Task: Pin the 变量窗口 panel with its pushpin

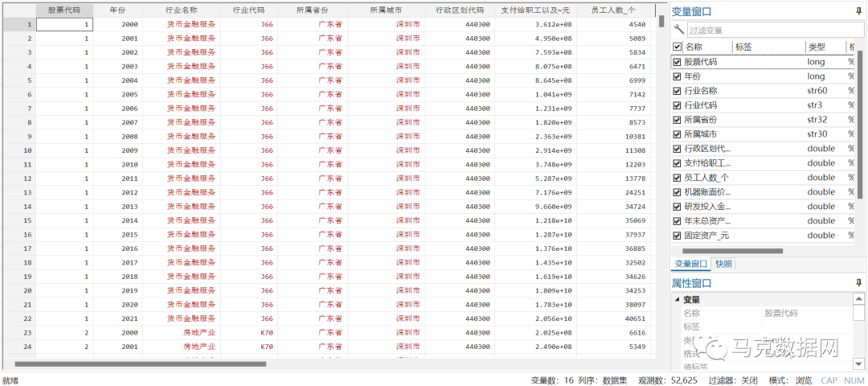Action: tap(858, 11)
